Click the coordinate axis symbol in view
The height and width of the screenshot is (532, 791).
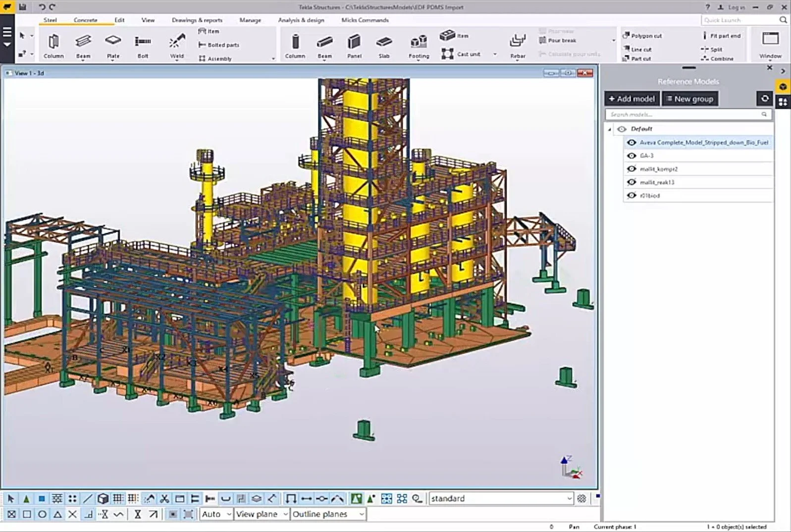(572, 467)
